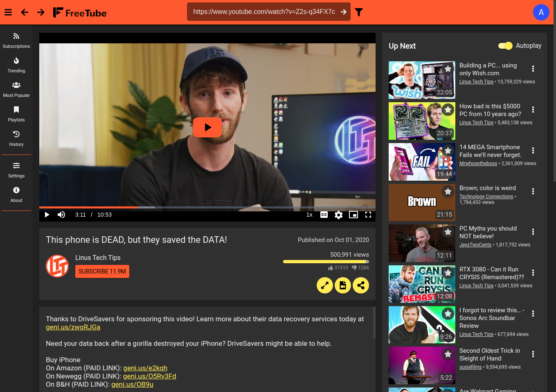This screenshot has width=556, height=392.
Task: Open the kebab menu on PC Myths video
Action: [533, 232]
